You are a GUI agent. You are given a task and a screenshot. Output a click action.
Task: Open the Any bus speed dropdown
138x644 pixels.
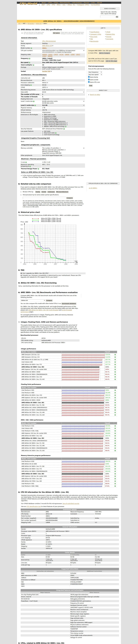point(95,75)
